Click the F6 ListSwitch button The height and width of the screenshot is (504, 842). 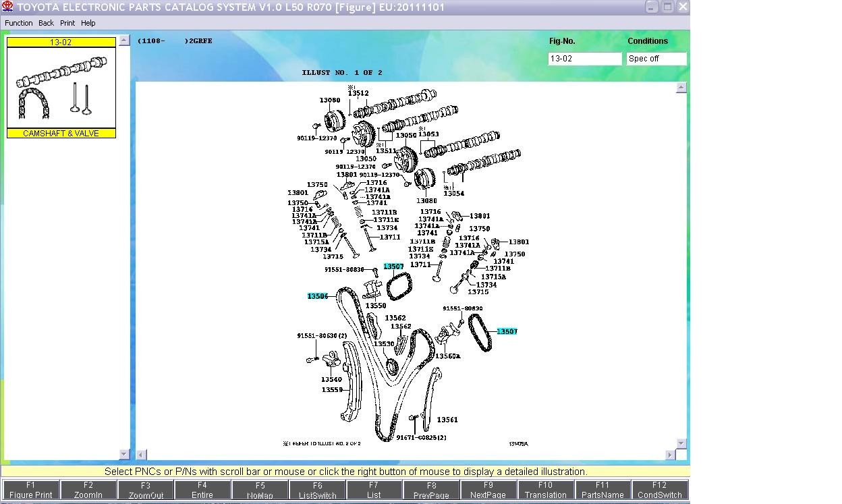click(x=317, y=490)
